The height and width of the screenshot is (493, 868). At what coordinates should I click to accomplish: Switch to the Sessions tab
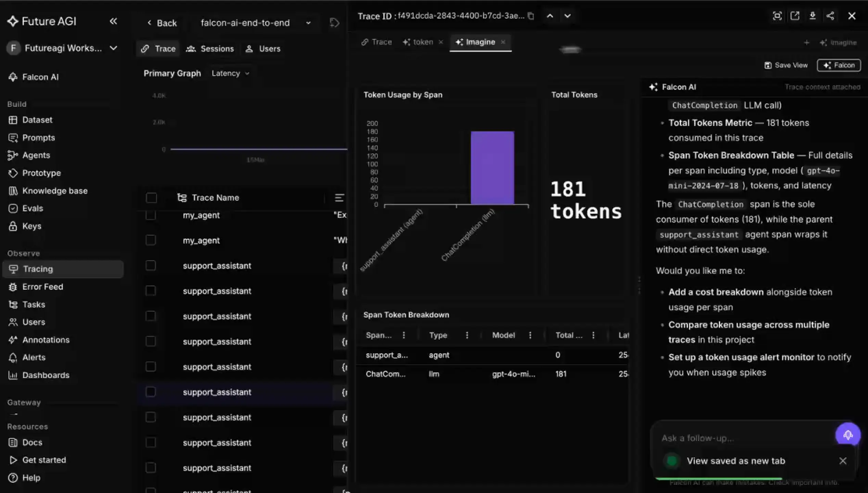point(210,49)
